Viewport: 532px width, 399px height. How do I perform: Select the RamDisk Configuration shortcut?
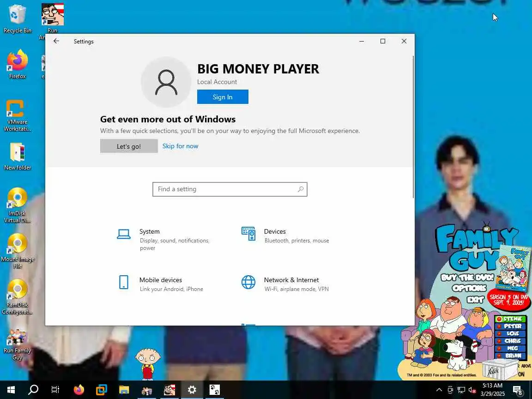17,297
